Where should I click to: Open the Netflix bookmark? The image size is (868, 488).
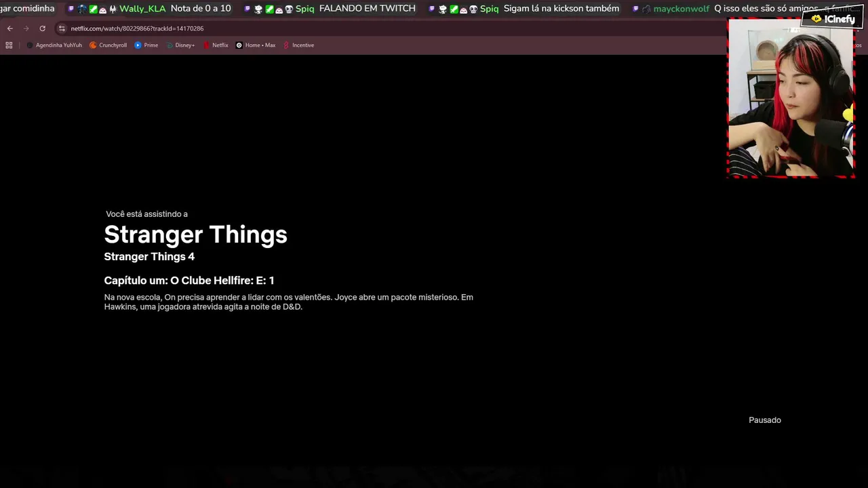[x=216, y=45]
